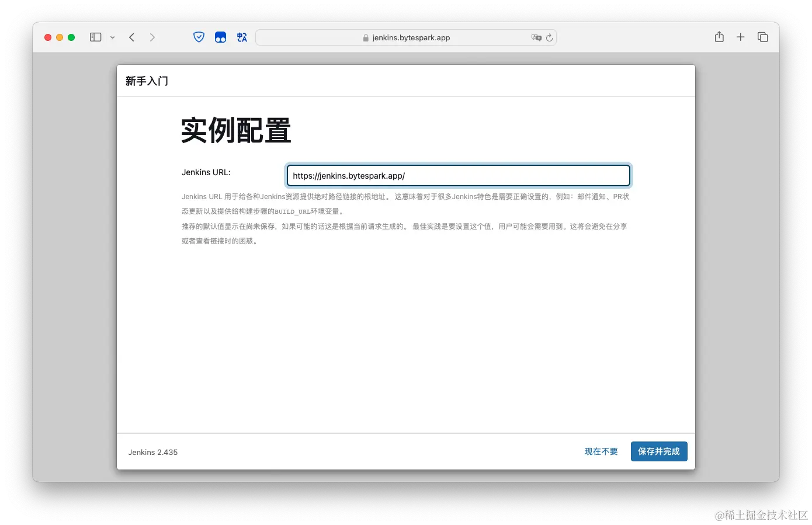Click the 保存并完成 button
The image size is (812, 525).
click(x=659, y=451)
